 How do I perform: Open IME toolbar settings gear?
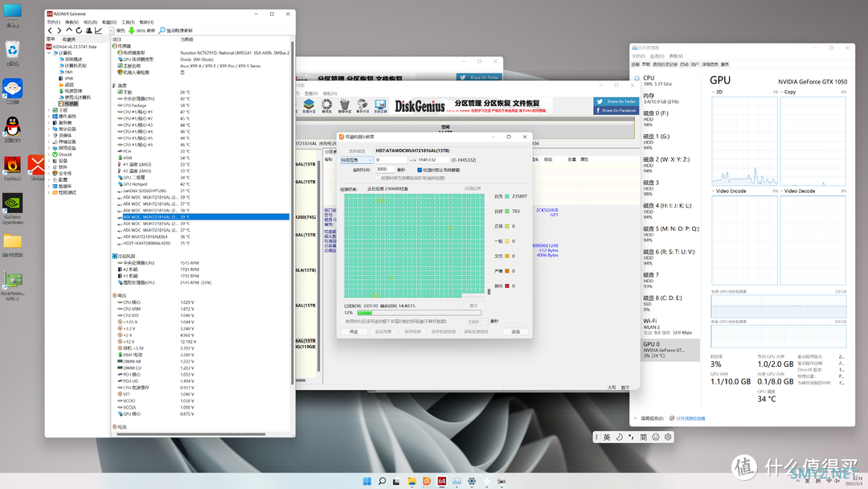(668, 437)
